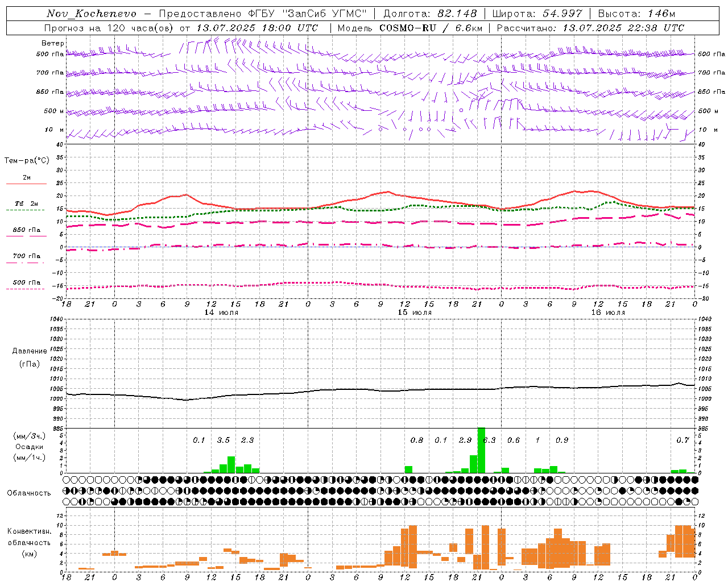Click the precipitation value '2.9'
The width and height of the screenshot is (728, 582).
[x=465, y=440]
